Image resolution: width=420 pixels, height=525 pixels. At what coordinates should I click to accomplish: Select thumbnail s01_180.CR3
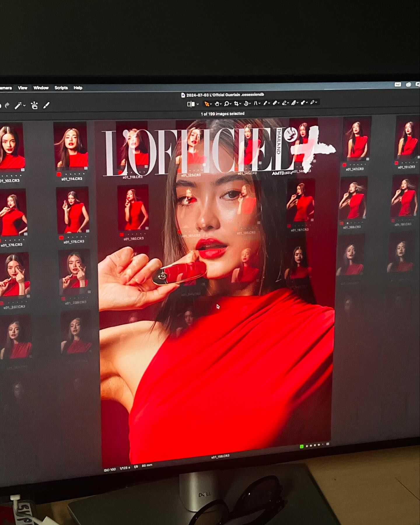click(x=133, y=208)
